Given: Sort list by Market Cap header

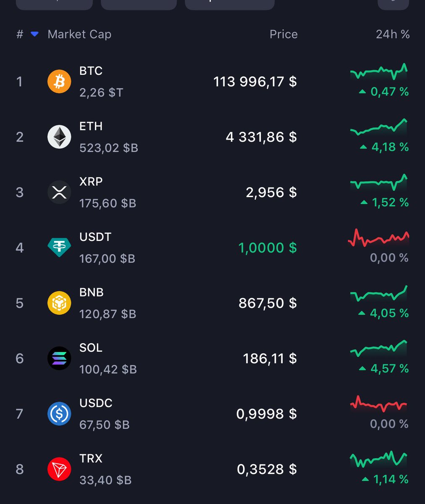Looking at the screenshot, I should pos(79,34).
